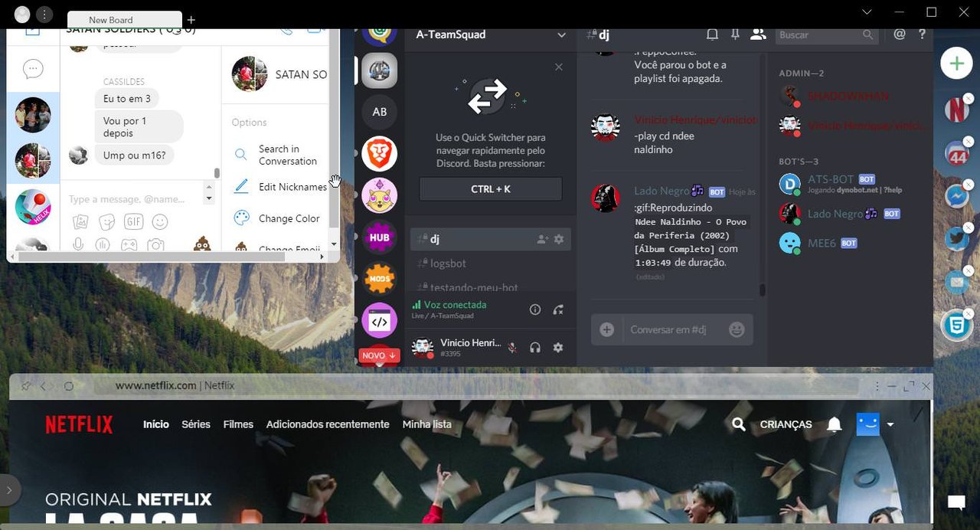Open the Netflix Filmes menu item
980x530 pixels.
tap(238, 424)
